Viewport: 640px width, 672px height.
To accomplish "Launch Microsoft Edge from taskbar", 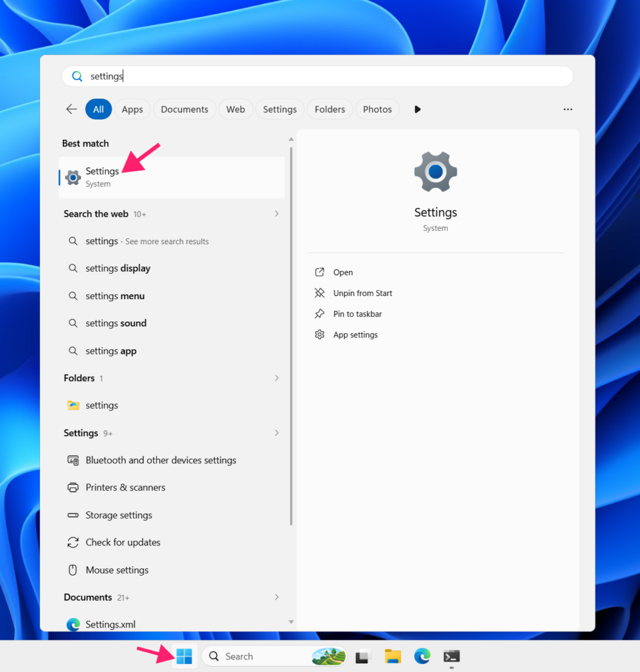I will click(422, 656).
